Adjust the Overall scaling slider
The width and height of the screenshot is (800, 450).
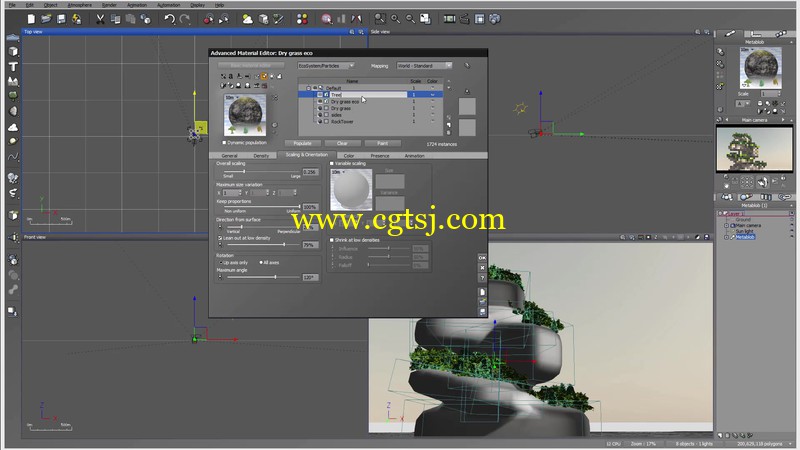(261, 171)
